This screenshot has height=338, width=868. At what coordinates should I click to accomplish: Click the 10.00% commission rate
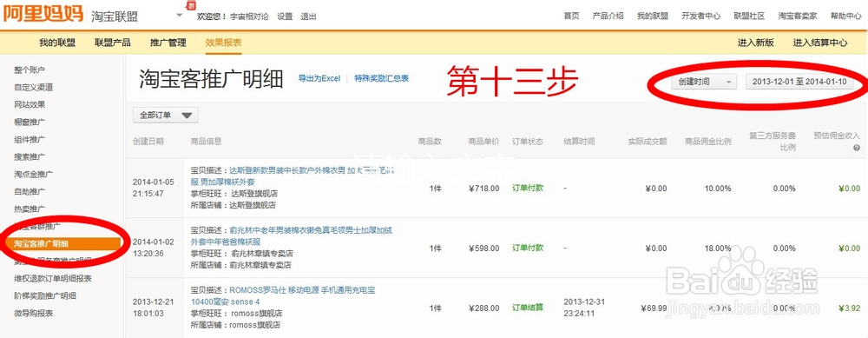click(718, 189)
